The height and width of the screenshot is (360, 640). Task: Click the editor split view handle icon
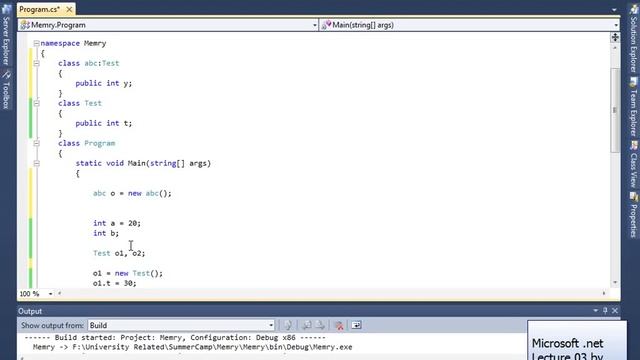(615, 37)
